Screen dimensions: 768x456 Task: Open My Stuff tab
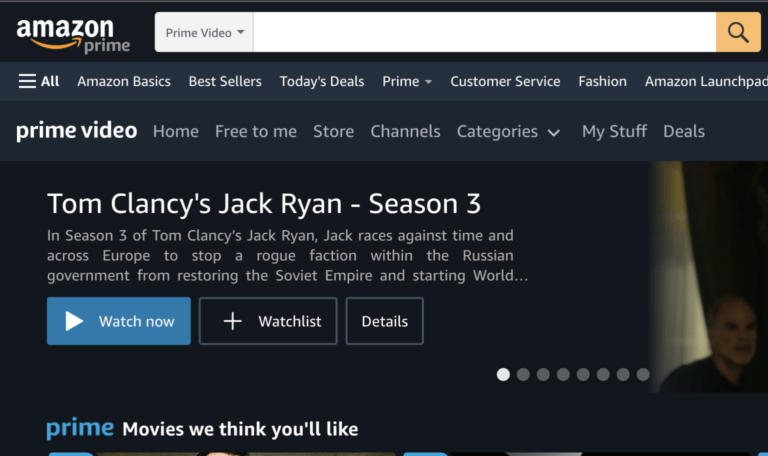[x=614, y=131]
